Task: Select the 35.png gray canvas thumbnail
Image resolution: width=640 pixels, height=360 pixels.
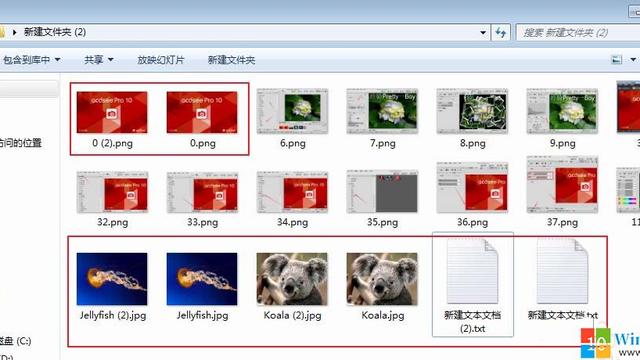Action: coord(382,192)
